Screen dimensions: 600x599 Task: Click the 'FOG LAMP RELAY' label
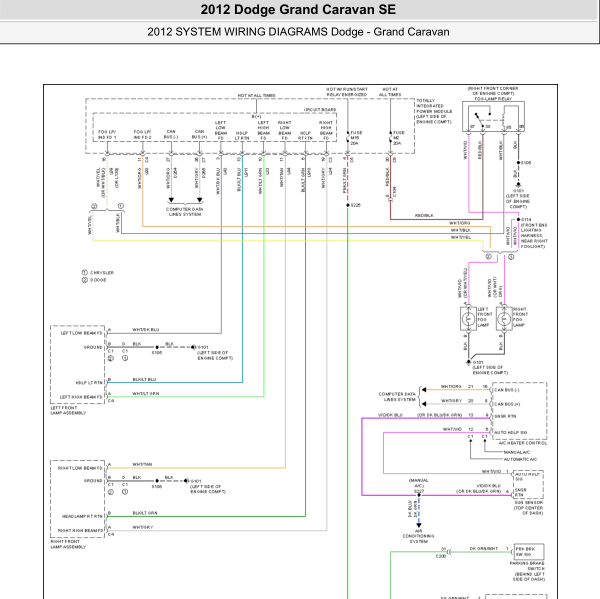click(x=493, y=99)
